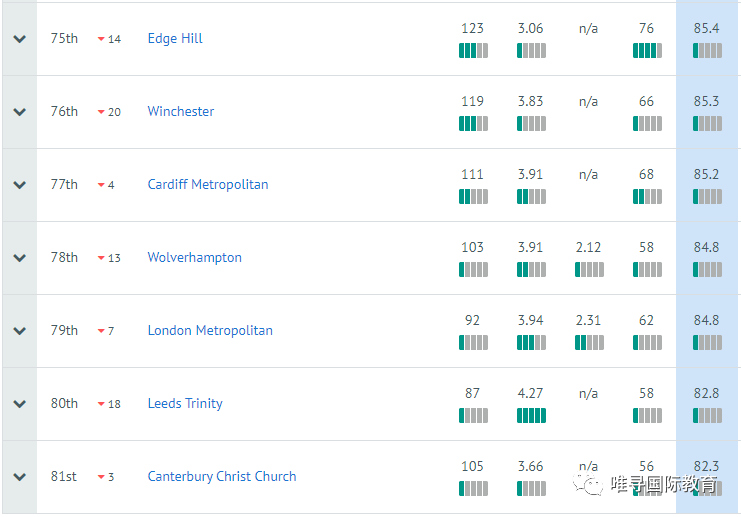This screenshot has height=517, width=741.
Task: Open the Winchester university link
Action: (181, 112)
